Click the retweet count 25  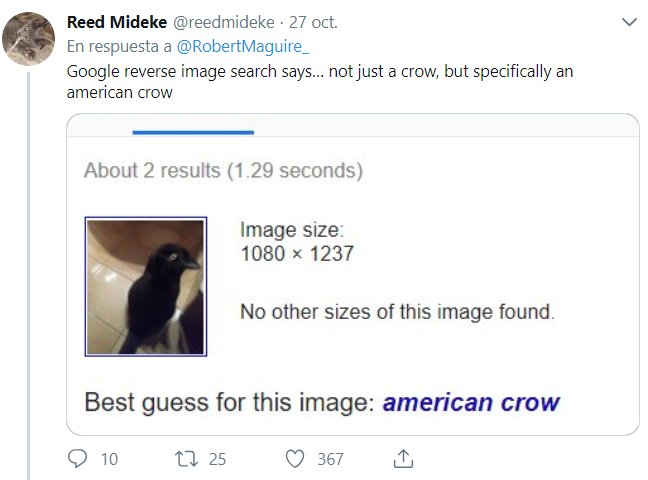point(217,459)
